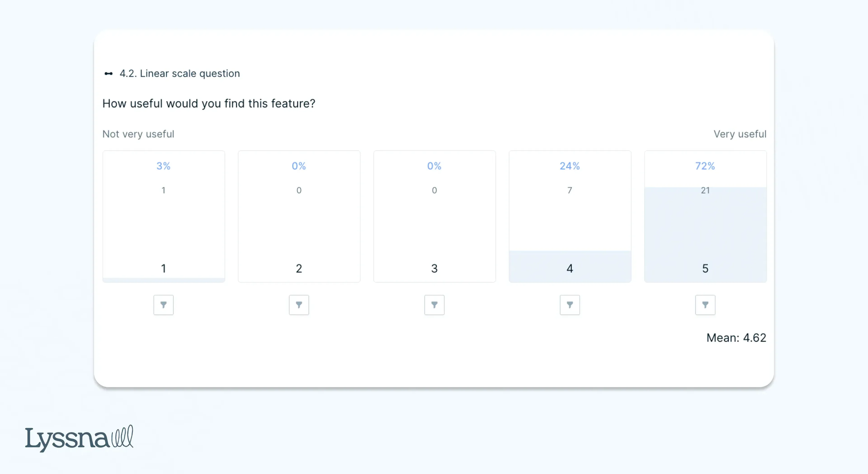Click the linear scale question type icon
This screenshot has height=474, width=868.
[x=108, y=73]
